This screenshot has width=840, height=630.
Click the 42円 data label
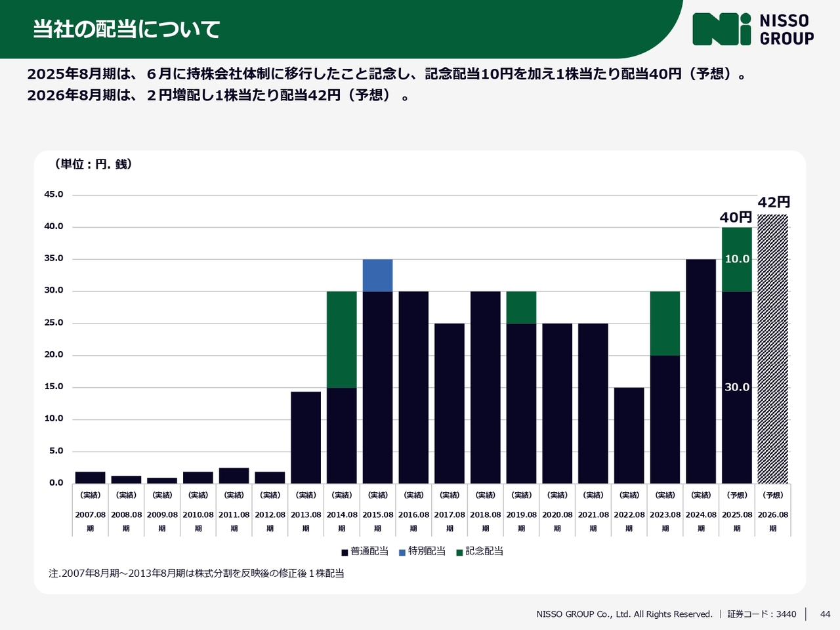coord(774,202)
